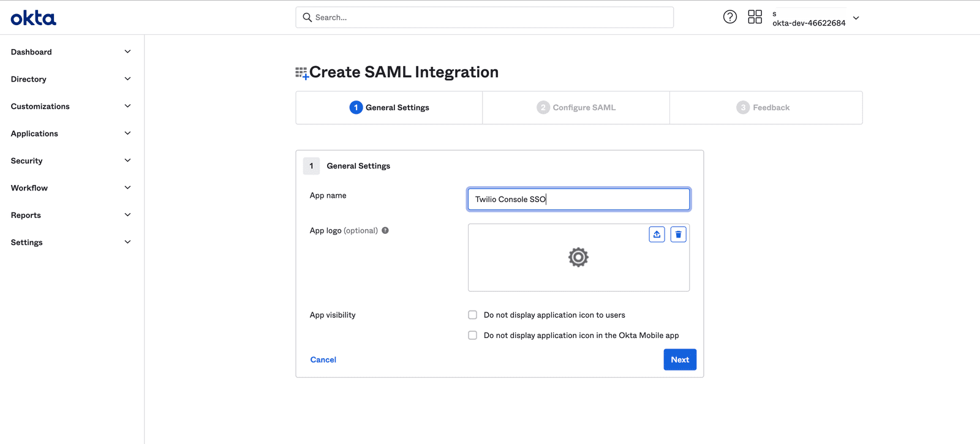980x444 pixels.
Task: Switch to the Configure SAML step
Action: (x=576, y=108)
